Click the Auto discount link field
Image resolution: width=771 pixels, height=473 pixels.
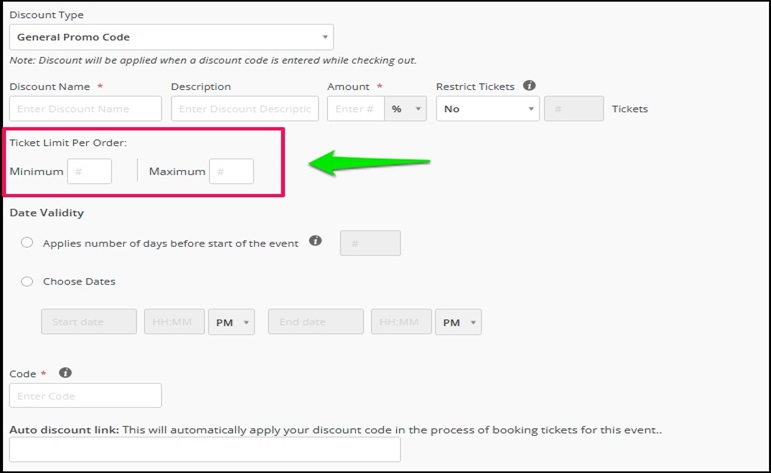(x=205, y=449)
